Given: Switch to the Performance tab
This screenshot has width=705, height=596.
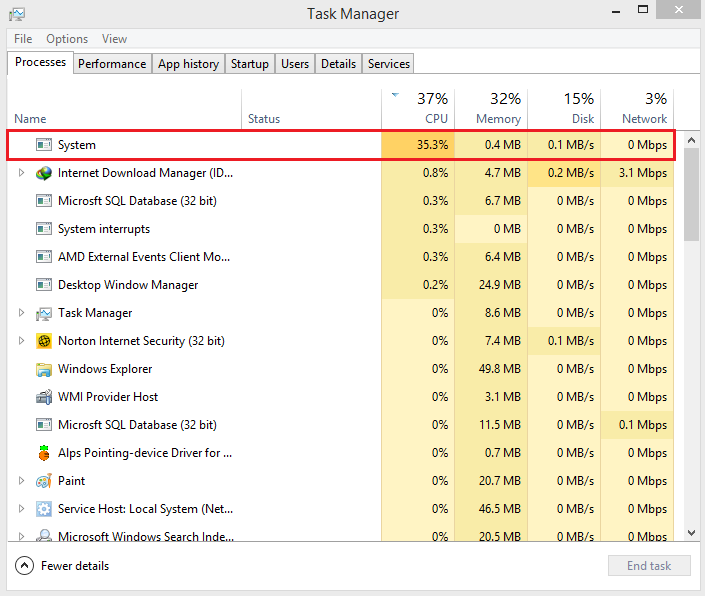Looking at the screenshot, I should click(x=112, y=64).
